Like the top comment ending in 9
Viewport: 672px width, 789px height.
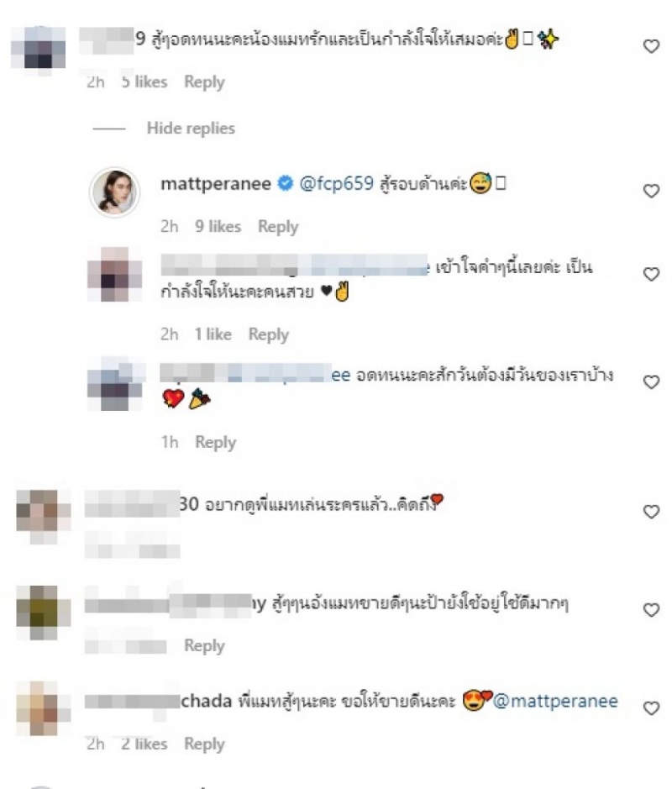pos(651,46)
